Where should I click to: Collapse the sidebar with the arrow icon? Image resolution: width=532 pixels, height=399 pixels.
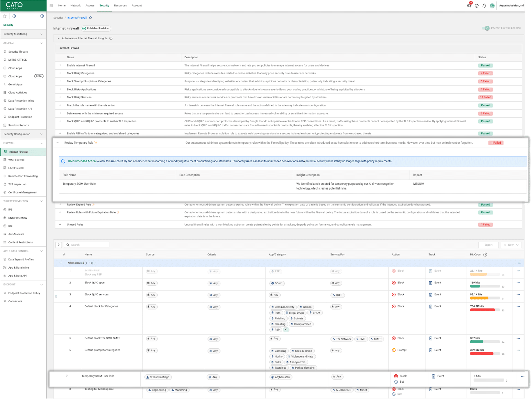pyautogui.click(x=42, y=16)
